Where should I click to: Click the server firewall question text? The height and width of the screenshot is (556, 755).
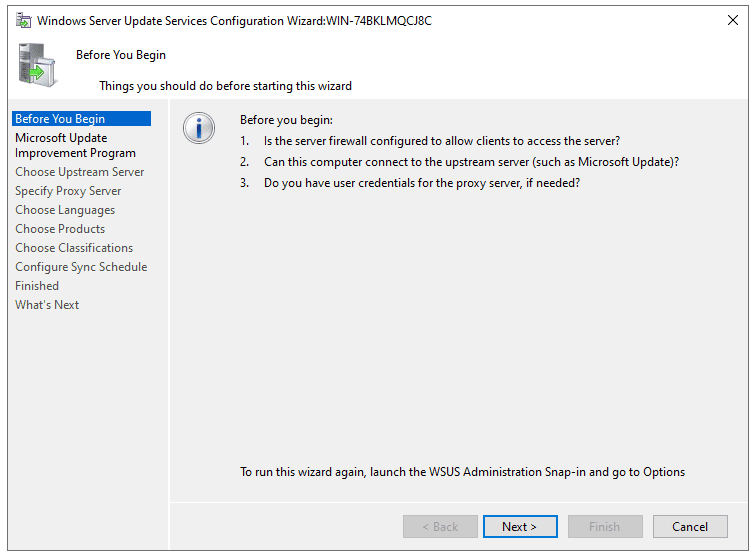click(x=442, y=141)
